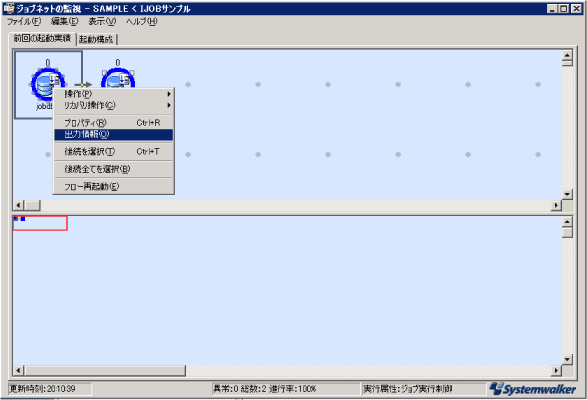Click upper pane scroll up arrow
This screenshot has width=587, height=400.
pos(567,55)
